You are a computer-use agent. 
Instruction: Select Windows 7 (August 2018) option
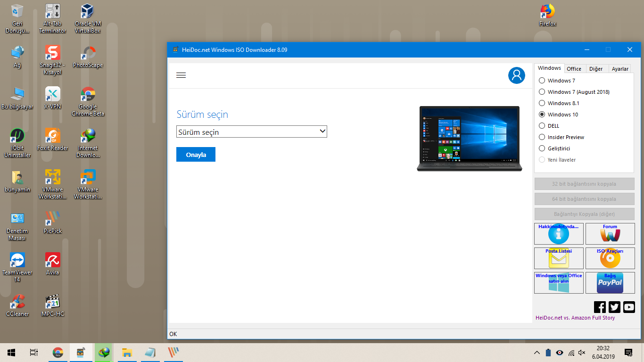pos(542,92)
